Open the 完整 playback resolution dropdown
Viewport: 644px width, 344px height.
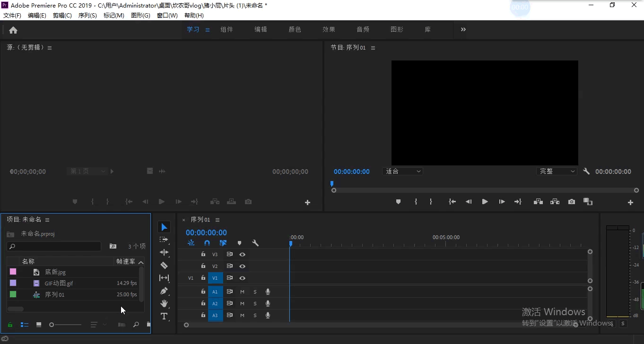point(557,172)
